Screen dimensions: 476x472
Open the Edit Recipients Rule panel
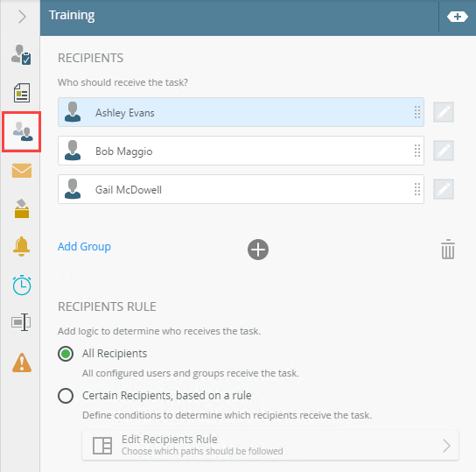tap(270, 445)
